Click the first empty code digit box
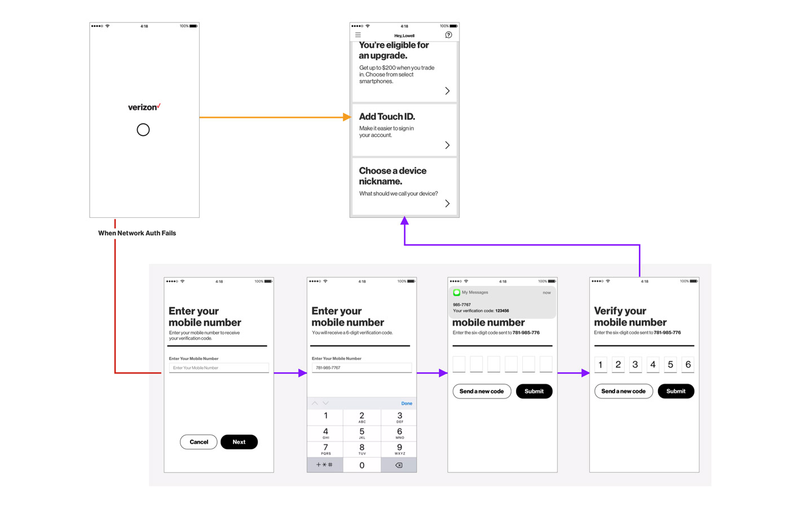Screen dimensions: 812x508 click(x=459, y=365)
